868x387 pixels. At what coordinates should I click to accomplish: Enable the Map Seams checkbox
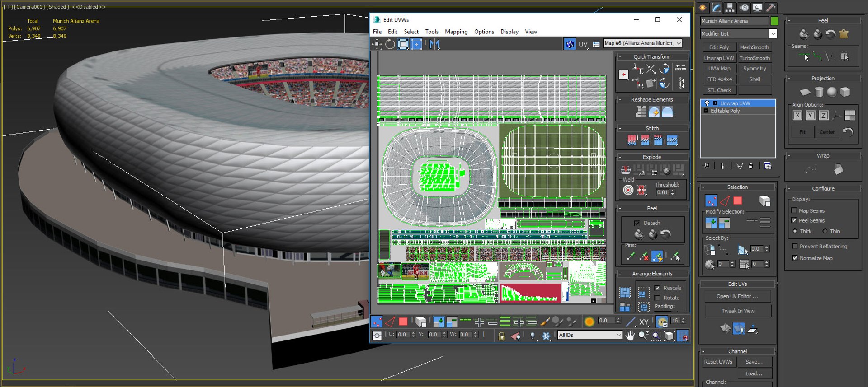click(x=794, y=210)
